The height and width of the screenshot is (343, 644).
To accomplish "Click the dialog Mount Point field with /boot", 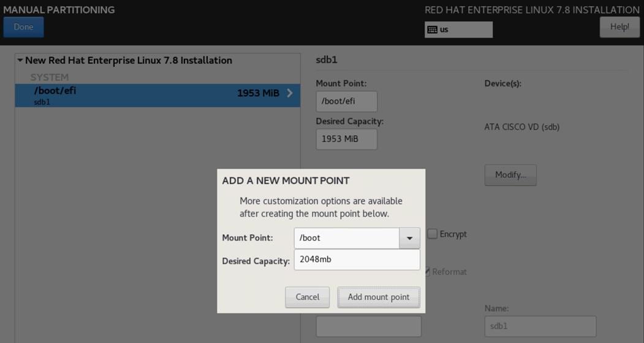I will tap(347, 238).
